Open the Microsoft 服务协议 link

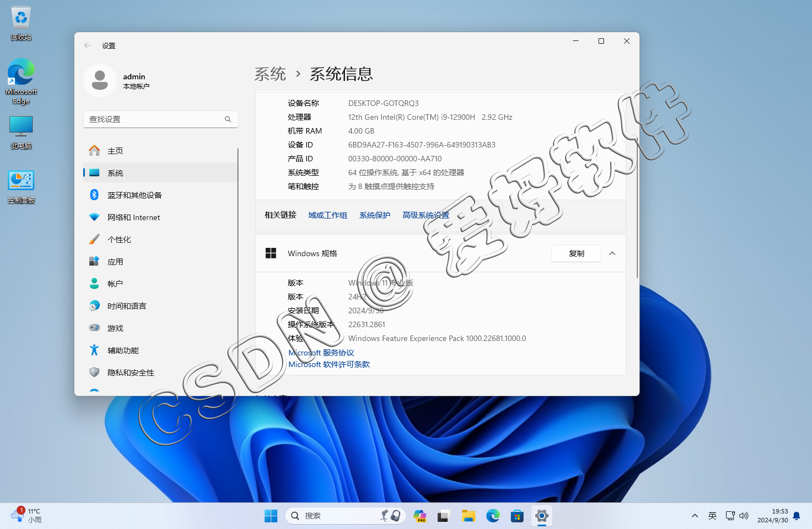pyautogui.click(x=321, y=353)
